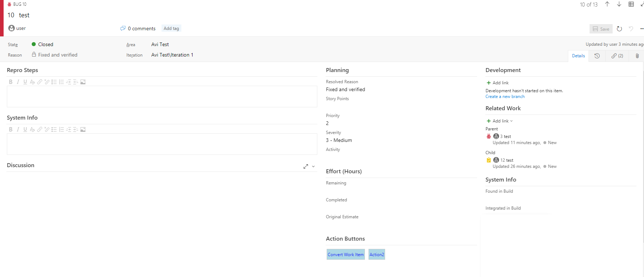Go to the previous work item with the up arrow

[607, 4]
